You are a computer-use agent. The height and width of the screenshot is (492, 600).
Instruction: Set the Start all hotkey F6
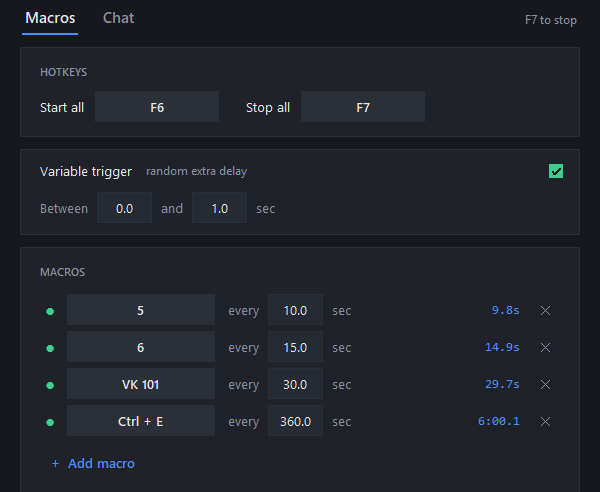(157, 107)
